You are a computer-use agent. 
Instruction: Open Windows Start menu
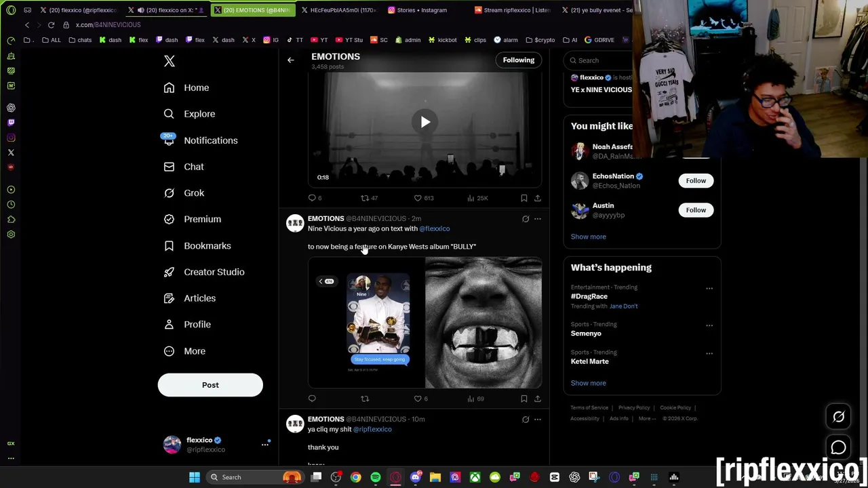coord(195,477)
